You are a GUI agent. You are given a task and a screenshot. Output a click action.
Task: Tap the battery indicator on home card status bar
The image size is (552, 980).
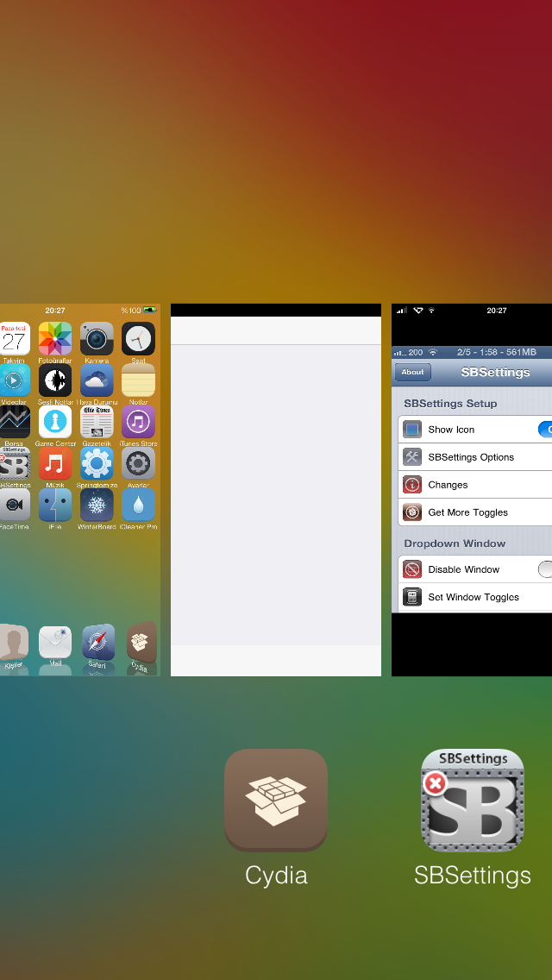[150, 310]
